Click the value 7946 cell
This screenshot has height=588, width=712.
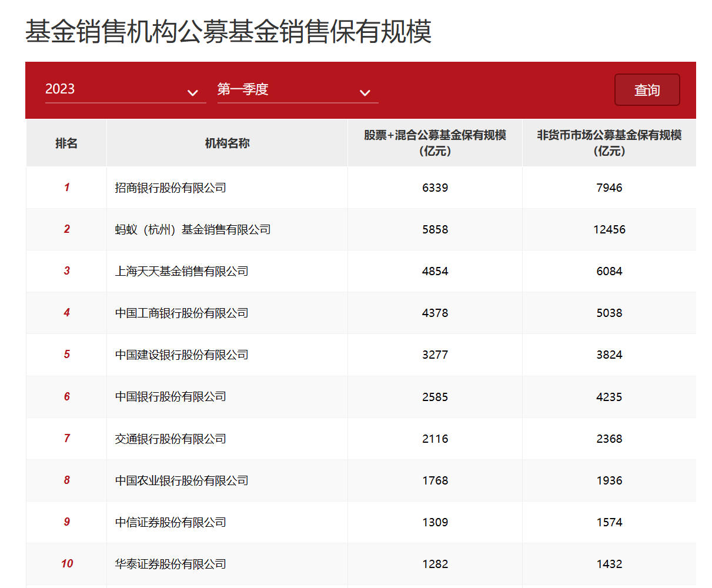609,188
